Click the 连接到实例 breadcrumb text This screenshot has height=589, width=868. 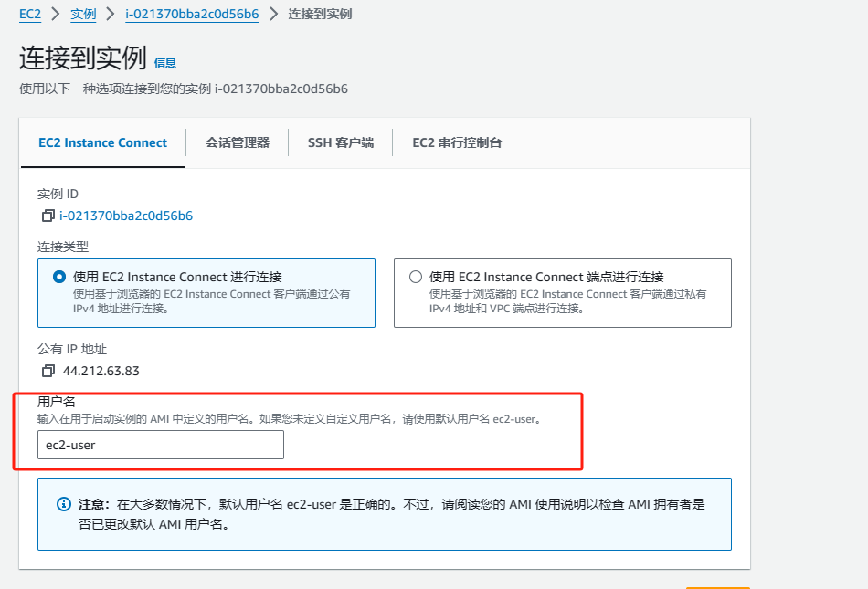pyautogui.click(x=320, y=14)
